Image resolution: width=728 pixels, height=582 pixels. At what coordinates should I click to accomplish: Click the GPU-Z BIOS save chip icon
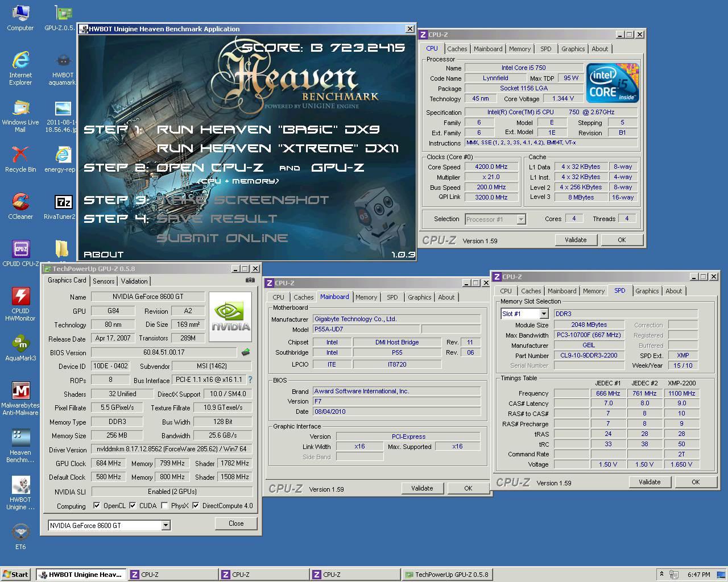[x=246, y=352]
